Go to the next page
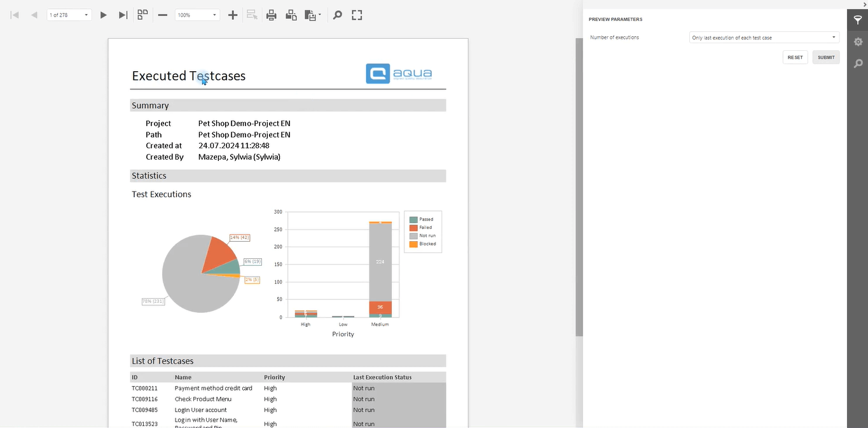The image size is (868, 428). point(104,15)
